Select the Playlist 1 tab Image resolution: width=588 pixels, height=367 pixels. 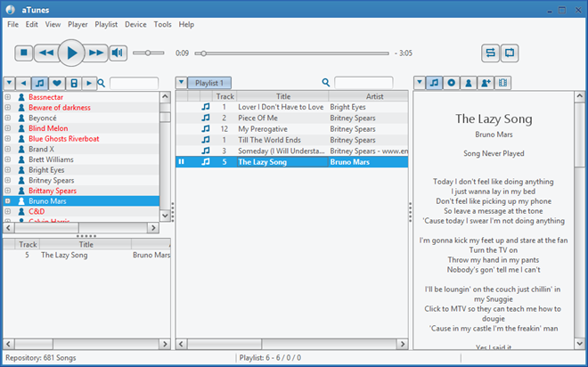(x=212, y=83)
